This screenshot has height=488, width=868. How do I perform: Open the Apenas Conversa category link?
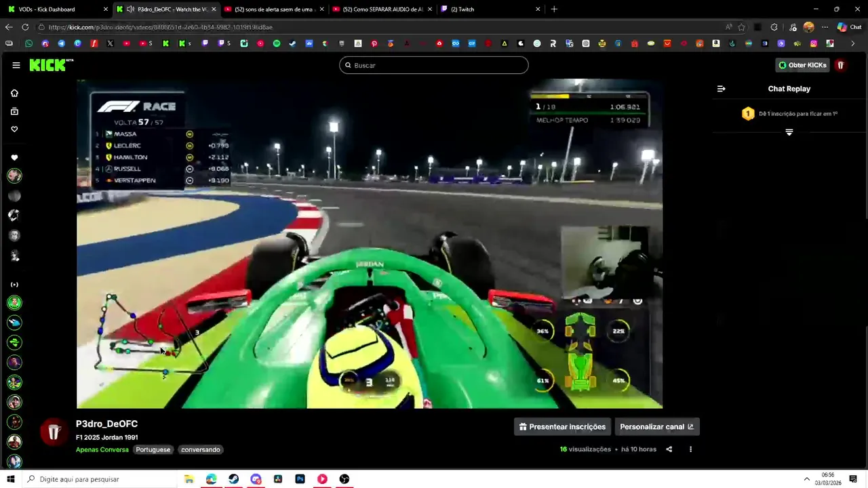[x=102, y=449]
